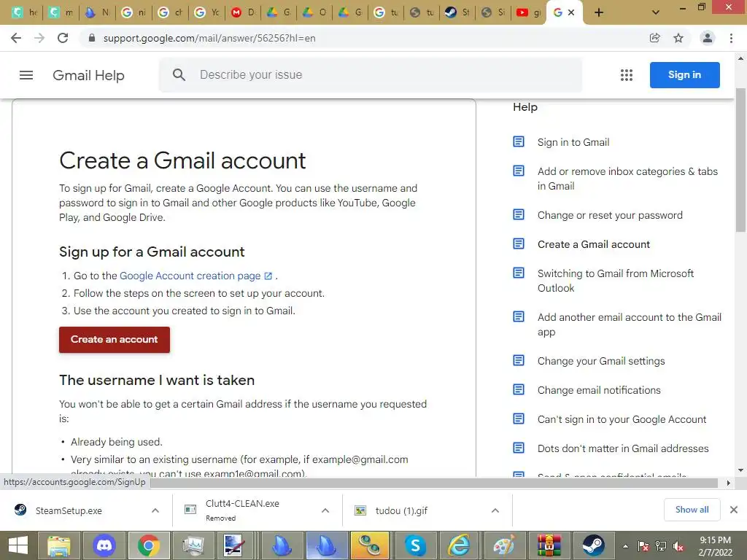Click the vertical scrollbar down arrow
The height and width of the screenshot is (560, 747).
[741, 470]
